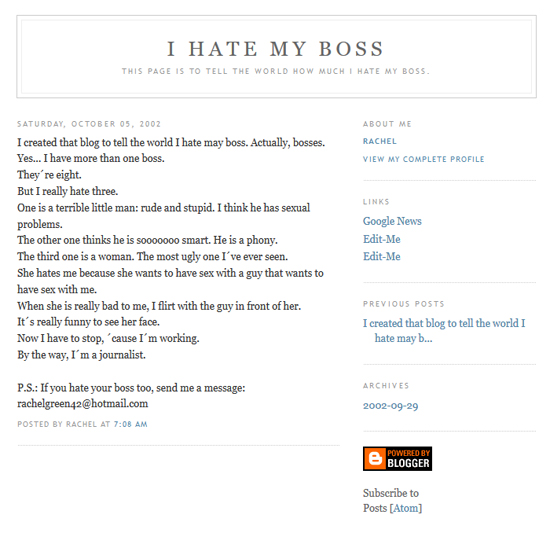This screenshot has width=550, height=555.
Task: Open the 2002-09-29 archive
Action: pyautogui.click(x=390, y=406)
